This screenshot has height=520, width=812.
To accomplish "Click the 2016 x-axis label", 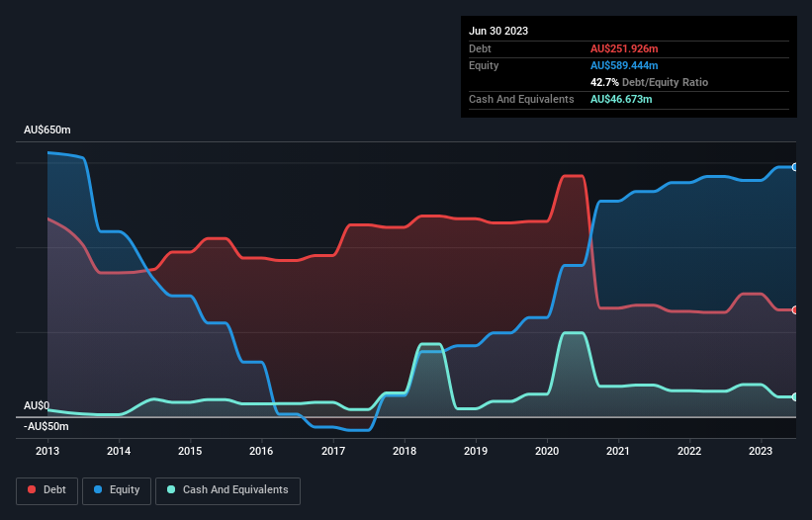I will point(261,451).
